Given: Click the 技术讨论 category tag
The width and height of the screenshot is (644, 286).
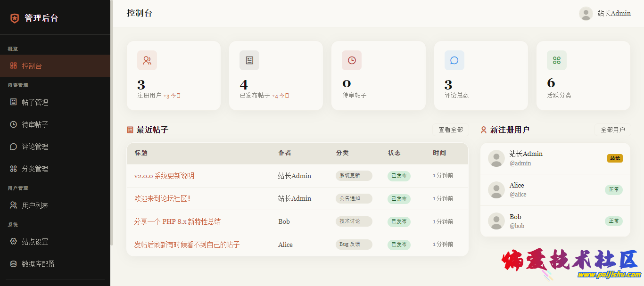Looking at the screenshot, I should (x=354, y=221).
